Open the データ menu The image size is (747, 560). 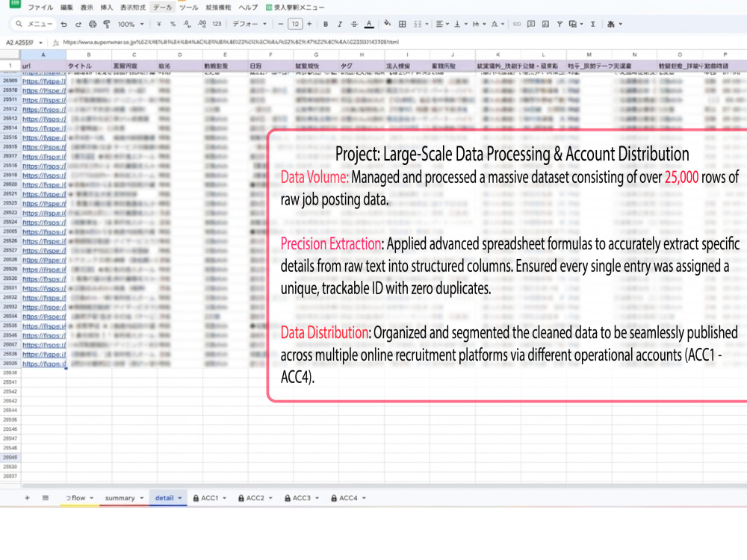[162, 7]
